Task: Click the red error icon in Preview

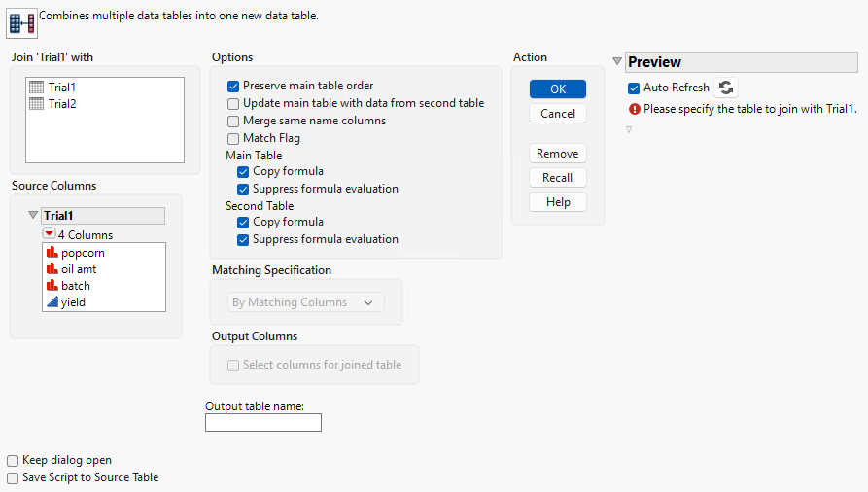Action: point(635,109)
